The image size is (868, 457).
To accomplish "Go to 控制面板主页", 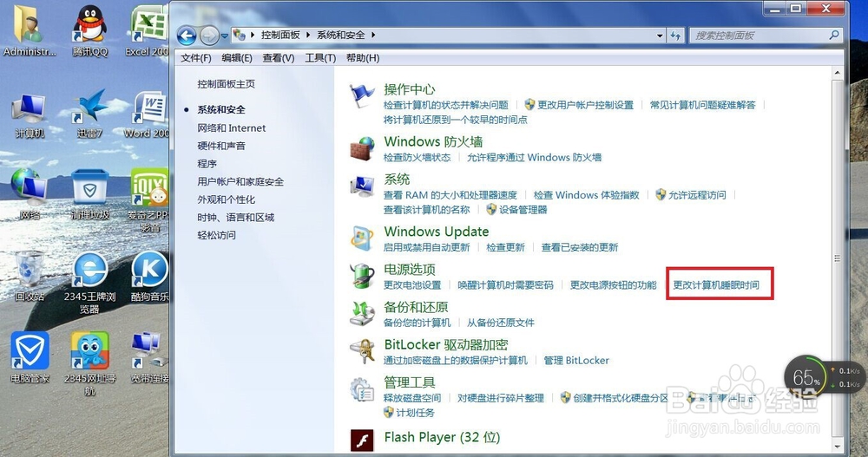I will pyautogui.click(x=227, y=84).
